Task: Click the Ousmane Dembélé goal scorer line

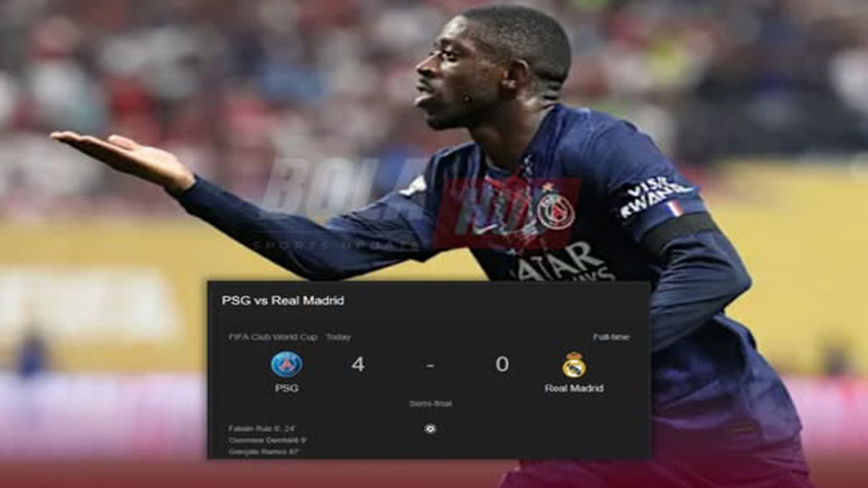Action: coord(267,440)
